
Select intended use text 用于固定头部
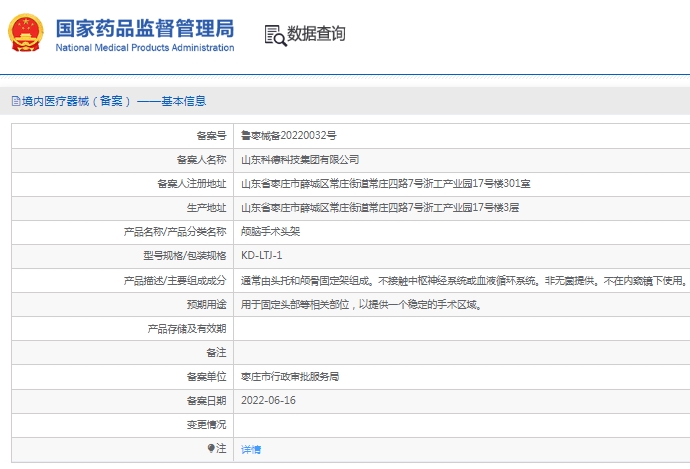click(x=361, y=304)
